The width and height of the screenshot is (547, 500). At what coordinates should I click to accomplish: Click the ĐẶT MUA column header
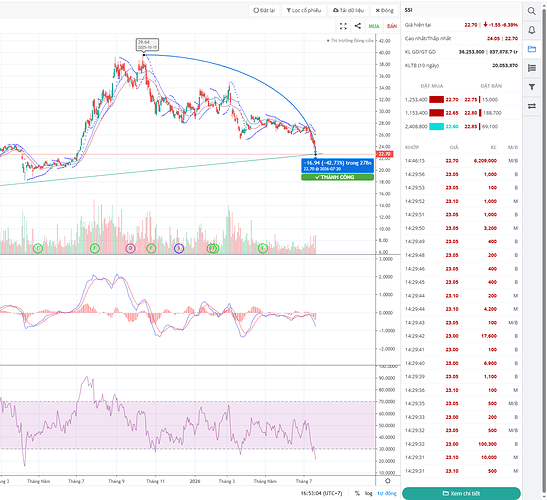pos(432,86)
